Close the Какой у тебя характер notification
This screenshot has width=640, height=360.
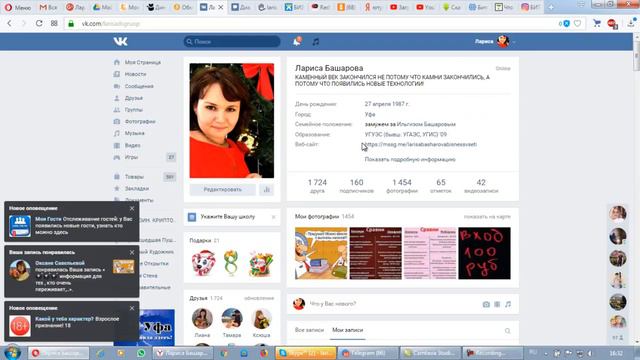click(x=132, y=308)
